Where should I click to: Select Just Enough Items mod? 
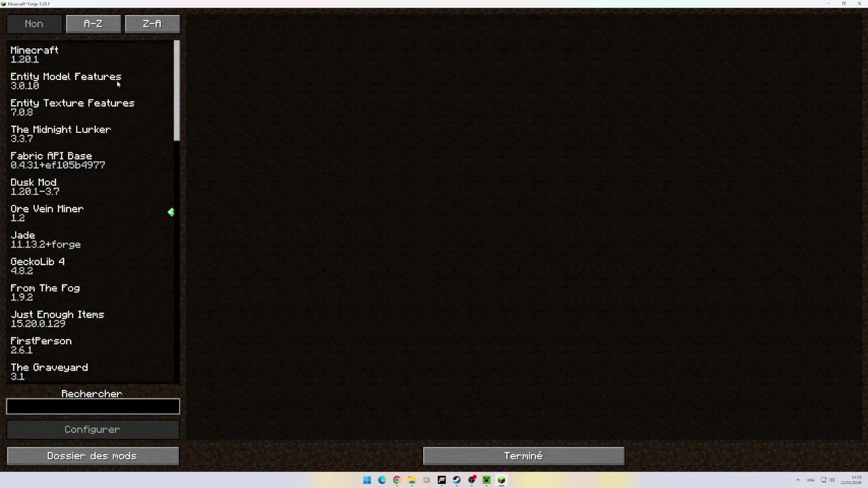(90, 319)
